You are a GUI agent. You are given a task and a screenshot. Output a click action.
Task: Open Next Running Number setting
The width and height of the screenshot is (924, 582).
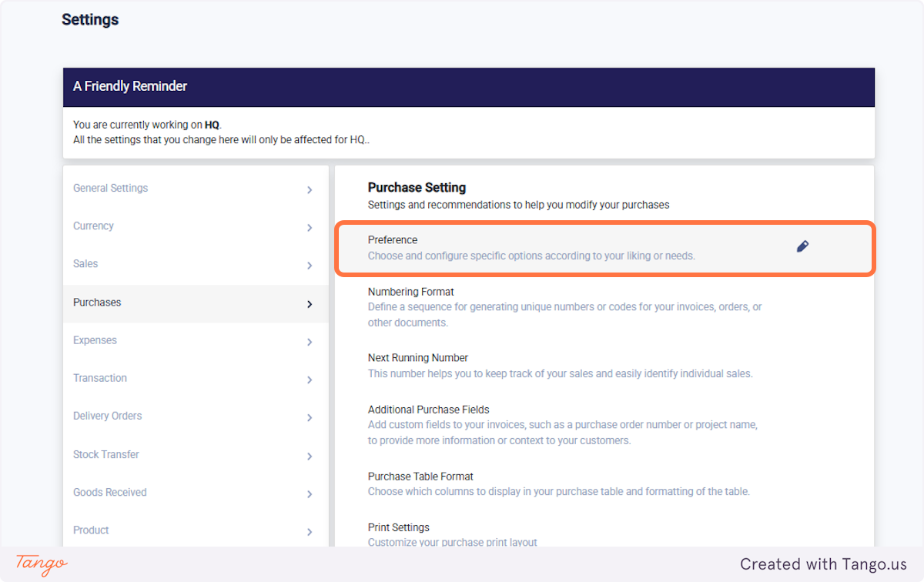tap(604, 366)
